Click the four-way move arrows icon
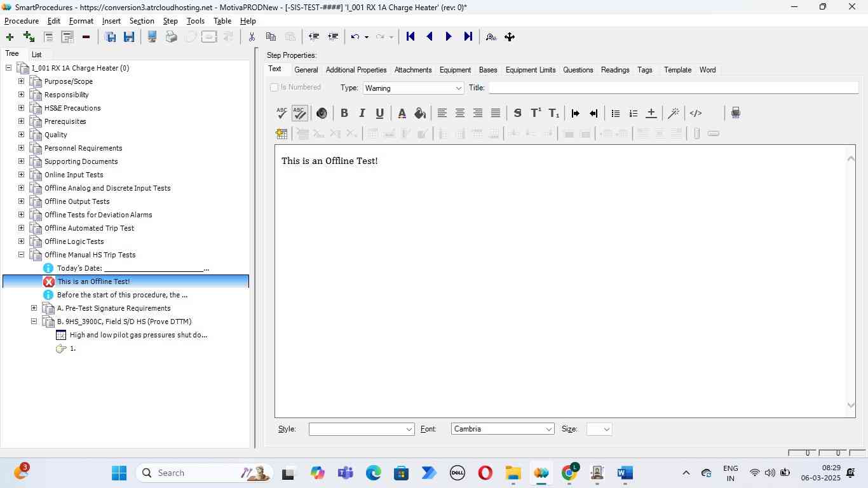Image resolution: width=868 pixels, height=488 pixels. [x=510, y=37]
